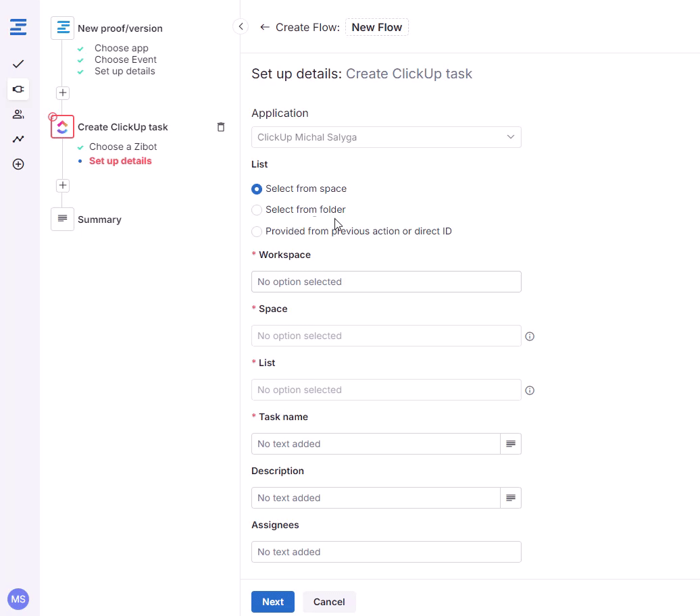Screen dimensions: 700x616
Task: Go to the Summary step
Action: click(99, 220)
